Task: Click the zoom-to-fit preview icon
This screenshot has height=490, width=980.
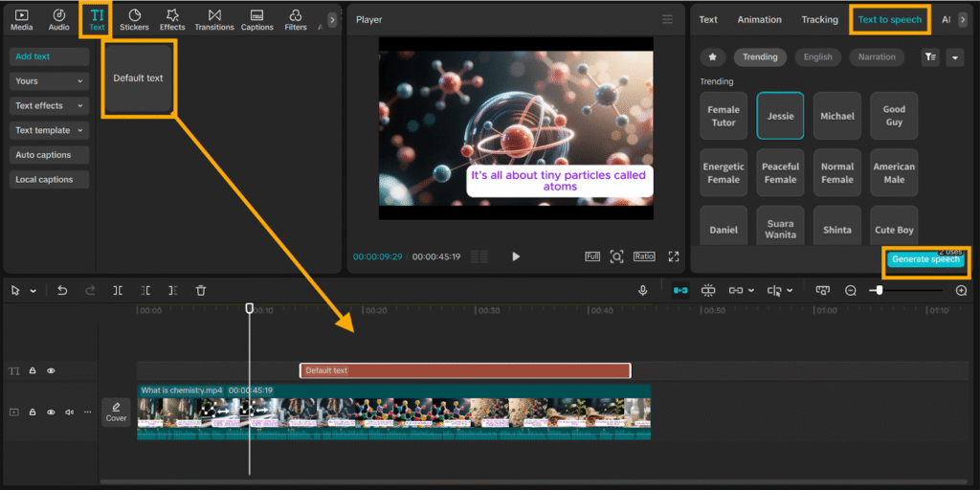Action: point(617,256)
